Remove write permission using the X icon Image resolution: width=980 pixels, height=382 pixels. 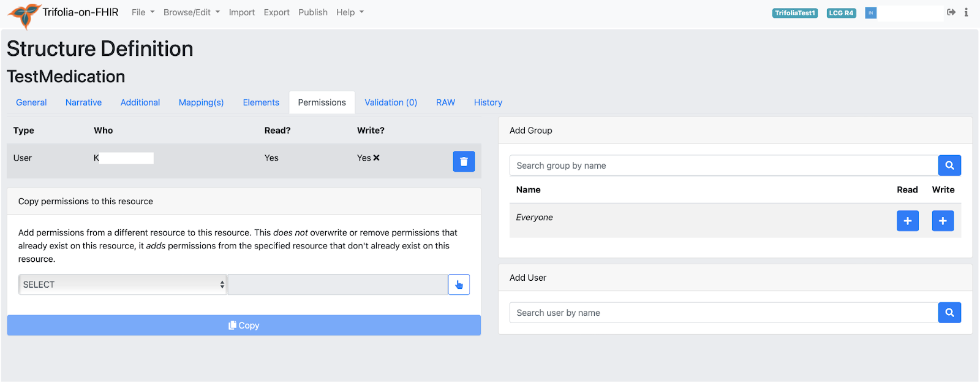click(x=376, y=158)
